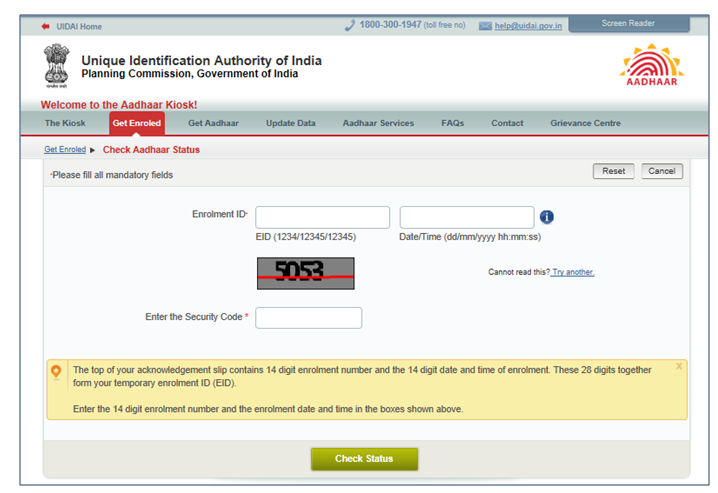
Task: Open the Grievance Centre tab
Action: (x=585, y=123)
